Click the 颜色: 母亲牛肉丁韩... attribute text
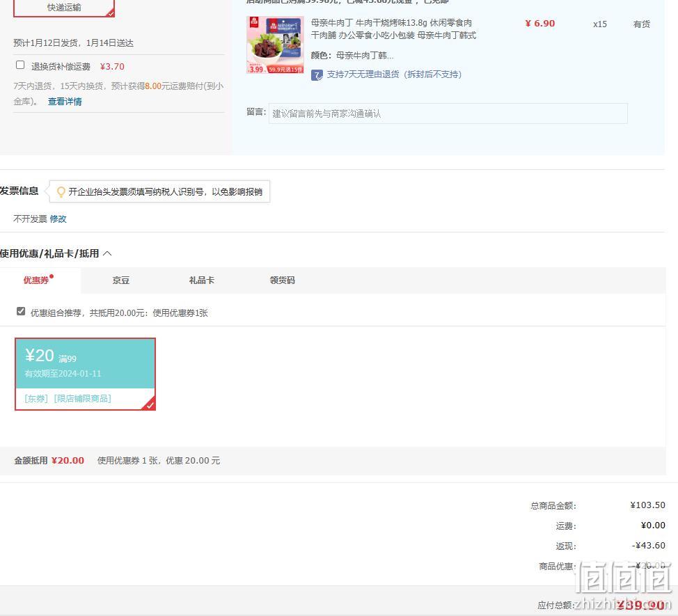 point(352,55)
